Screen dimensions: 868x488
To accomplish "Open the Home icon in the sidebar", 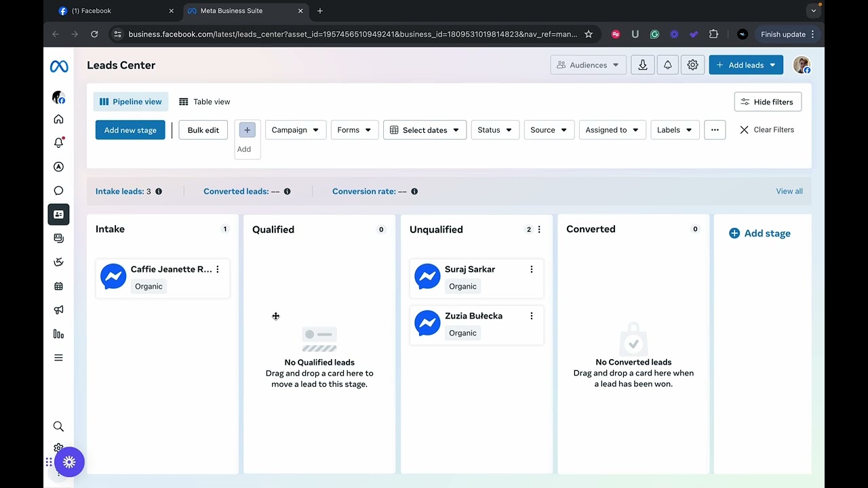I will 58,119.
